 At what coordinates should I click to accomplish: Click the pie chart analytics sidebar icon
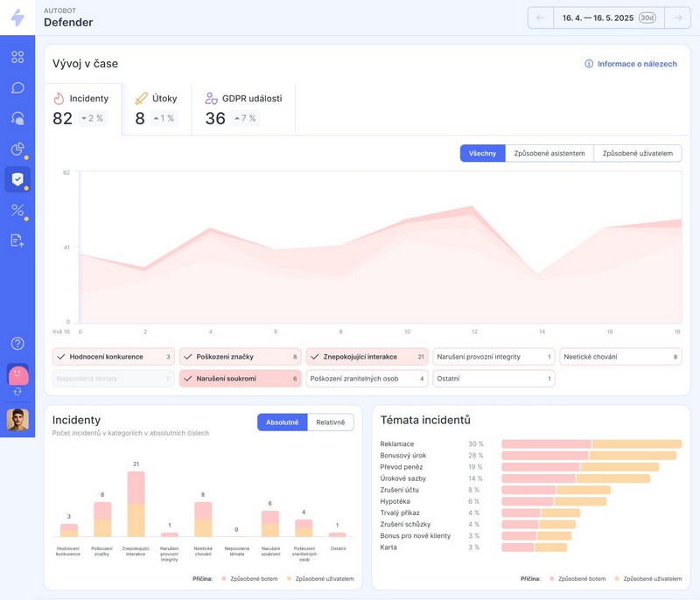(17, 149)
